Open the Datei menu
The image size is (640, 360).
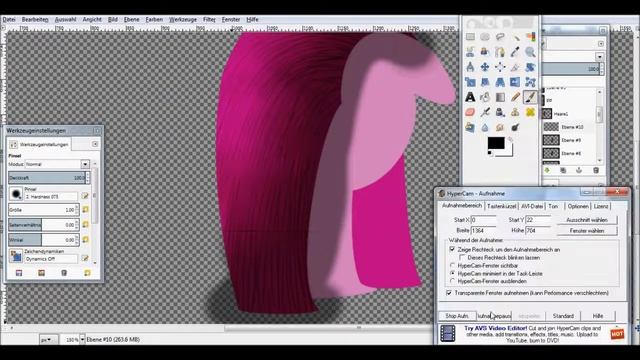9,20
